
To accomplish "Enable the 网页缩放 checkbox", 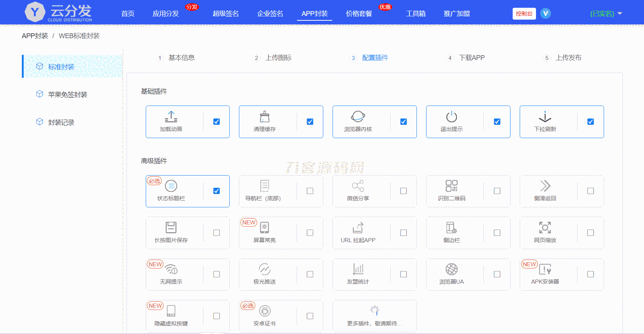I will pos(591,233).
